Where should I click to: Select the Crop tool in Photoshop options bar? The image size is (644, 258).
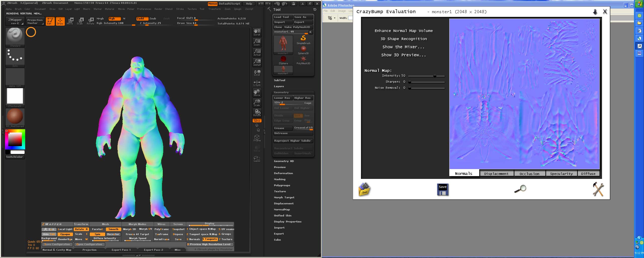click(x=330, y=18)
